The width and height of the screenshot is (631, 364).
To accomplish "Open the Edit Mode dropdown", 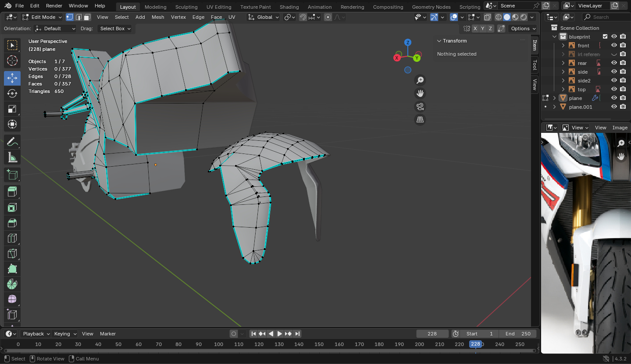I will pos(42,17).
